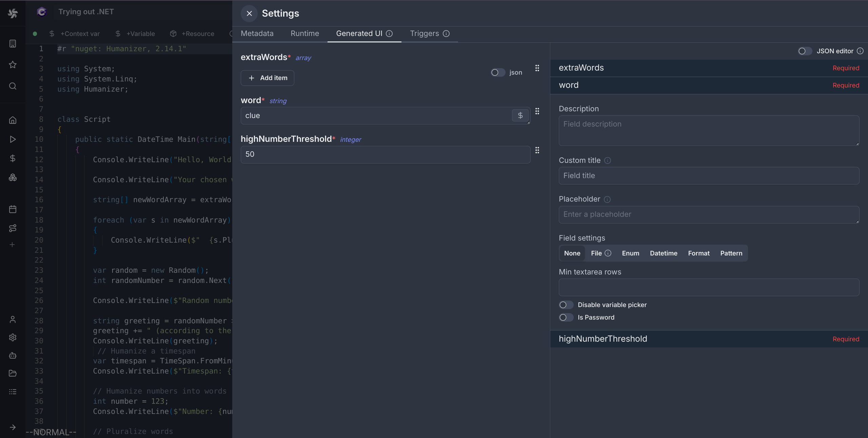
Task: Enable the JSON editor toggle
Action: [805, 51]
